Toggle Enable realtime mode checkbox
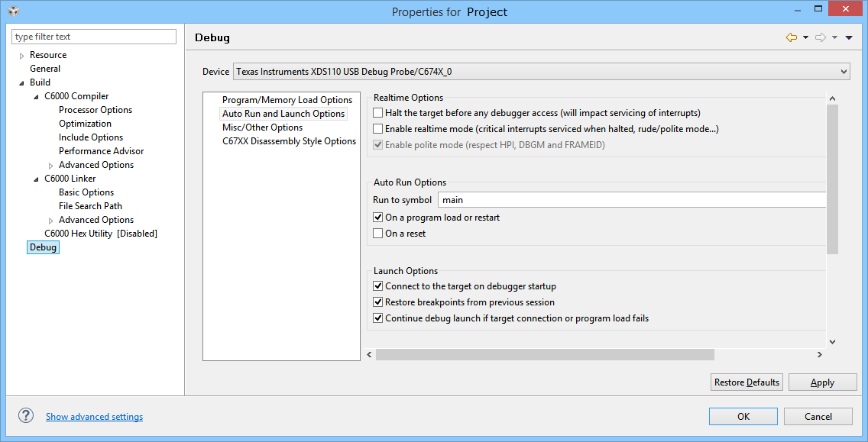The image size is (868, 442). pos(378,129)
